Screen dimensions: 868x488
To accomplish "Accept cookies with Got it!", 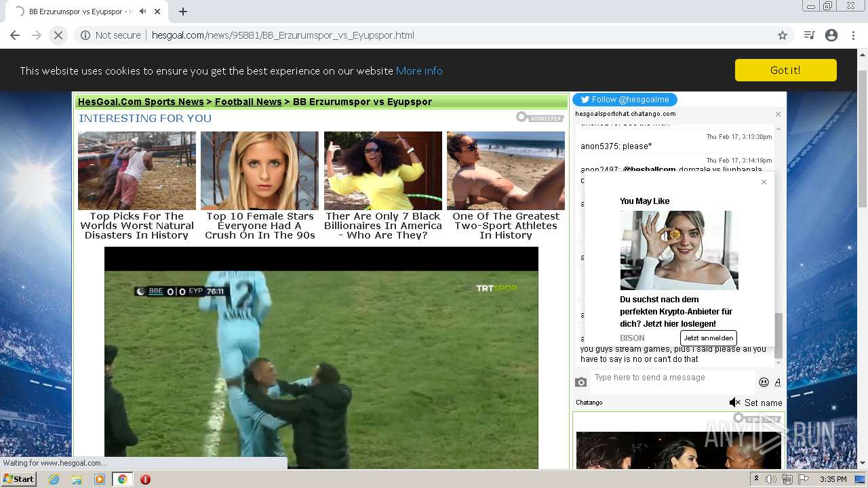I will coord(785,70).
